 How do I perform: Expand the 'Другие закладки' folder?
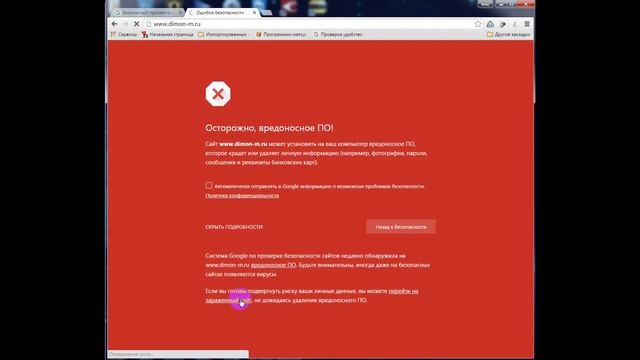509,35
